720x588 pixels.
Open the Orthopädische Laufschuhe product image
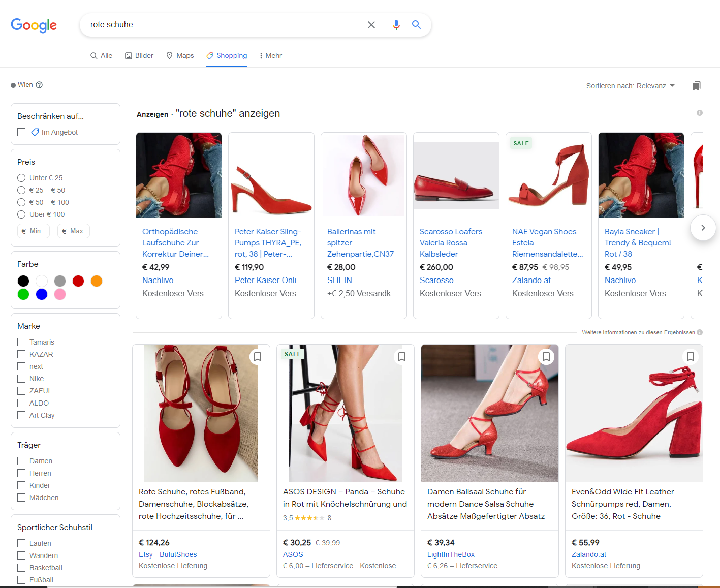[179, 175]
